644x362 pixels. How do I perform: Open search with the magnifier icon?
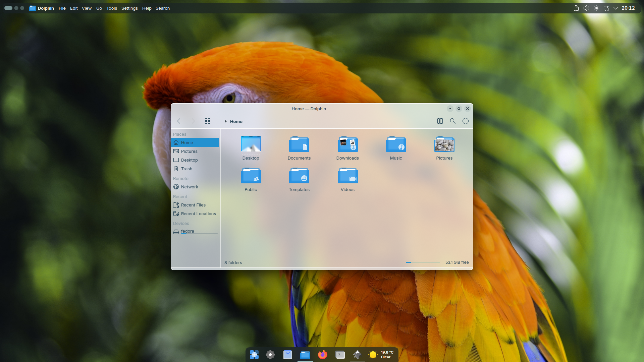pos(453,121)
